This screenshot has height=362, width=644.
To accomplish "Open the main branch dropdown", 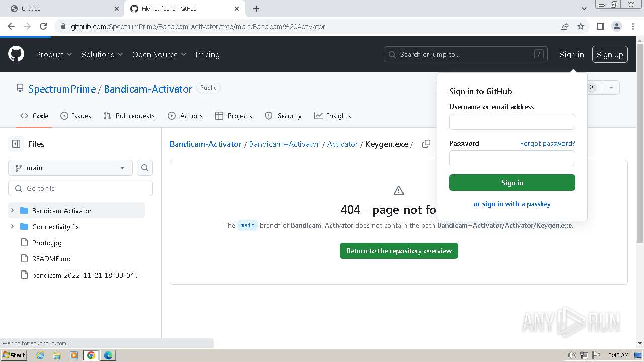I will pos(70,168).
